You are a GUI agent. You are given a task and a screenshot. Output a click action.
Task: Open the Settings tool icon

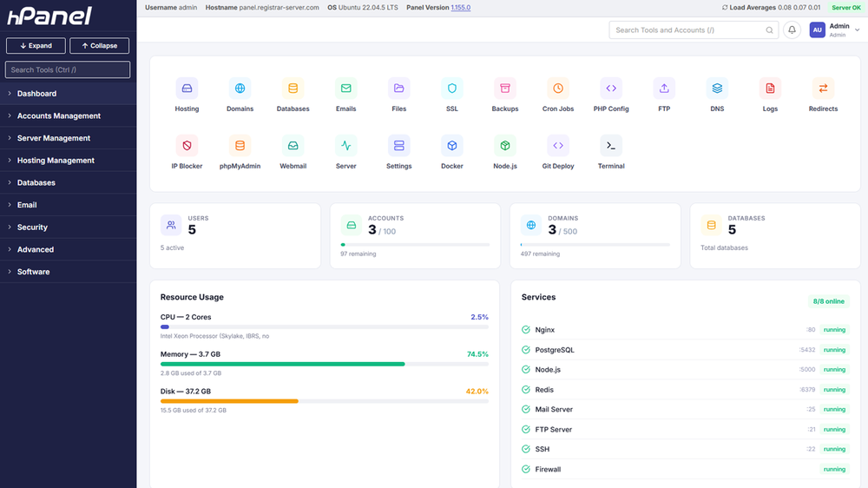point(398,146)
